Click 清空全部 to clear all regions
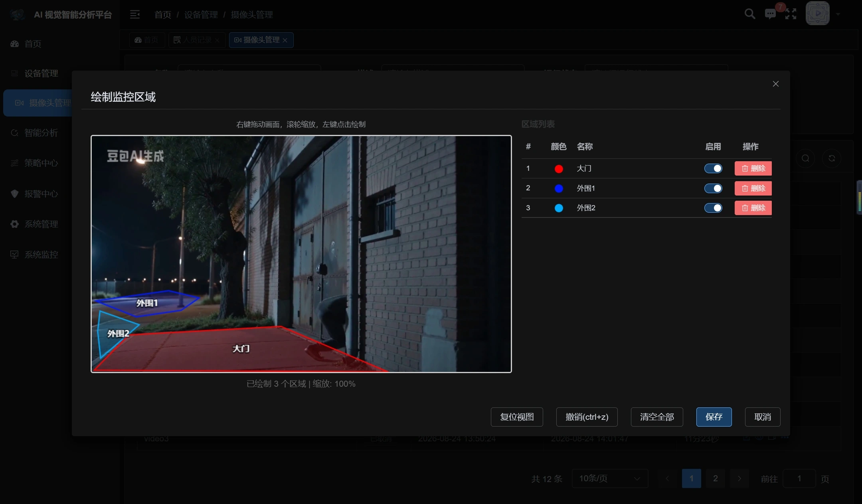 click(x=657, y=417)
